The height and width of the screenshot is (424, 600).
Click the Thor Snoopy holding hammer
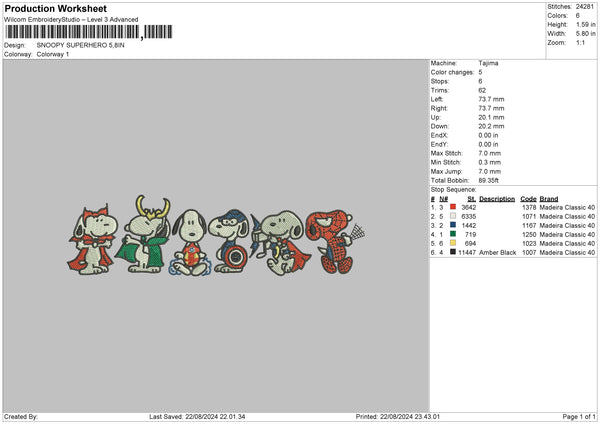pyautogui.click(x=280, y=243)
